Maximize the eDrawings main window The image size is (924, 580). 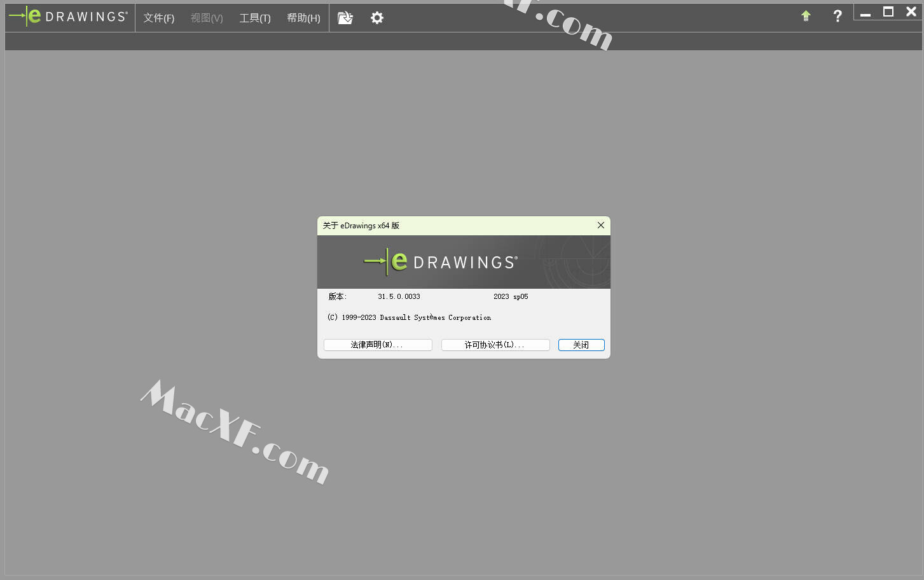(888, 12)
